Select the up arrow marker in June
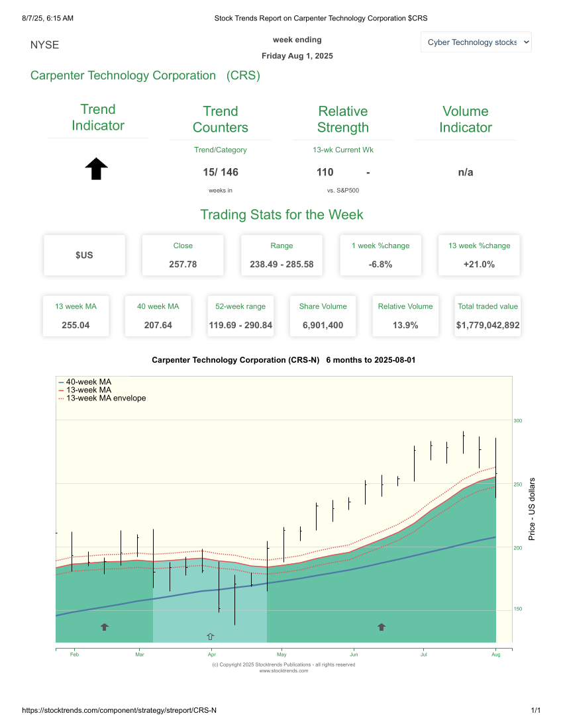This screenshot has height=728, width=563. pos(381,626)
